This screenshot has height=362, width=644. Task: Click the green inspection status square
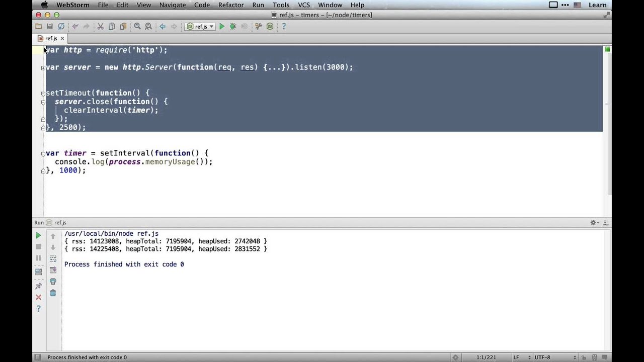pos(607,49)
